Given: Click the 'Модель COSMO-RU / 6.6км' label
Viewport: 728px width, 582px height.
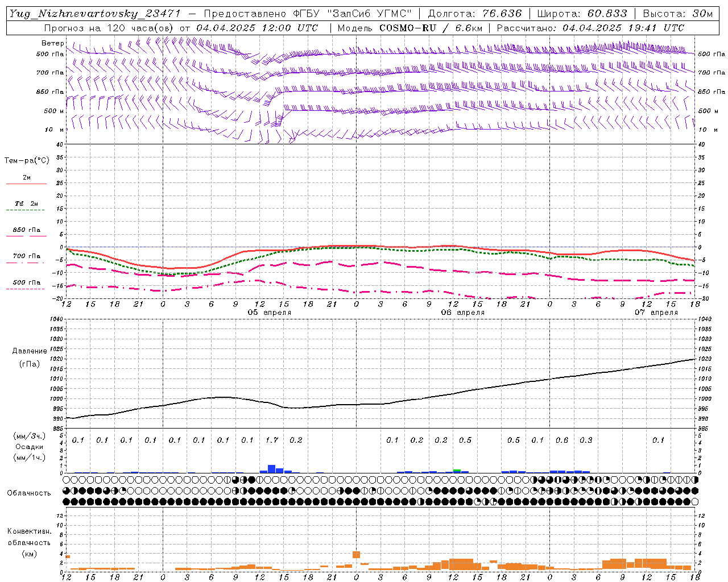Looking at the screenshot, I should point(409,28).
